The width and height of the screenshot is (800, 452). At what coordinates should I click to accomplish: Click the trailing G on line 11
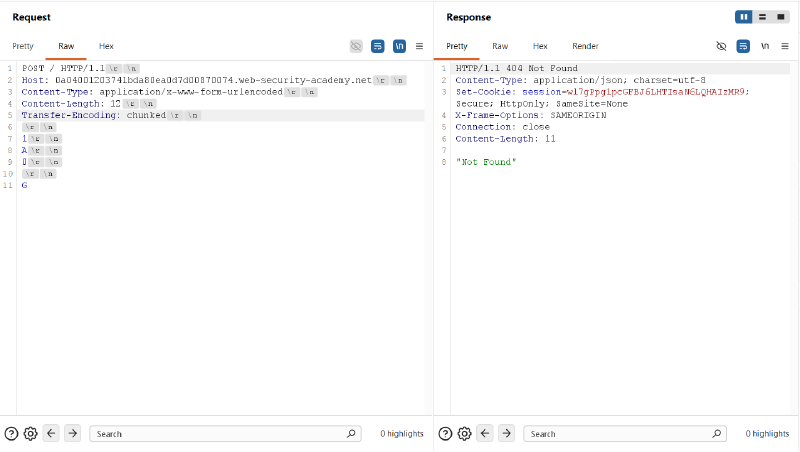[x=24, y=185]
